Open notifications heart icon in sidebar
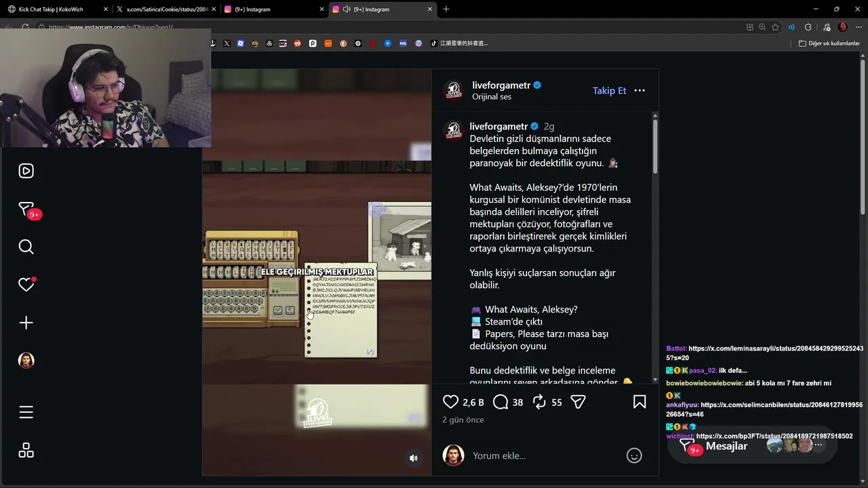868x488 pixels. click(x=26, y=285)
